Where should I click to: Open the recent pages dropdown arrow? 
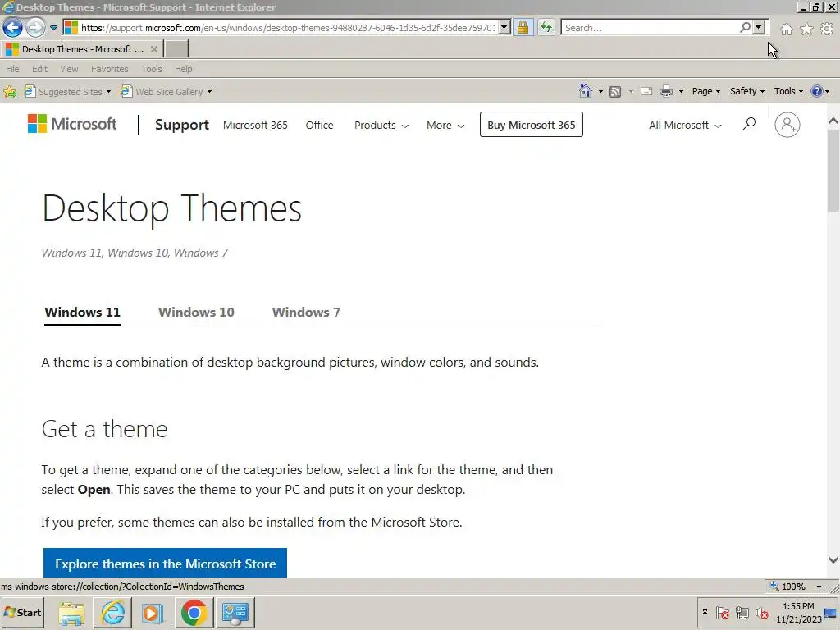pyautogui.click(x=53, y=28)
